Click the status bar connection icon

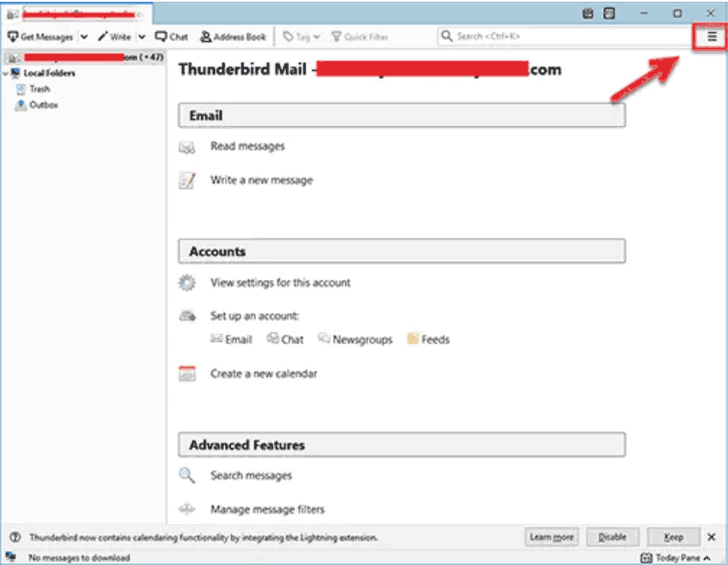(10, 556)
